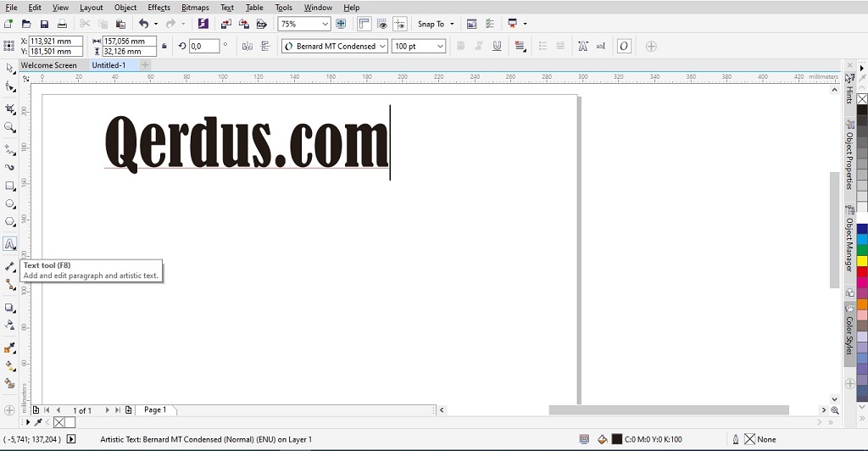Select the Rectangle tool
Viewport: 868px width, 451px height.
(x=9, y=186)
